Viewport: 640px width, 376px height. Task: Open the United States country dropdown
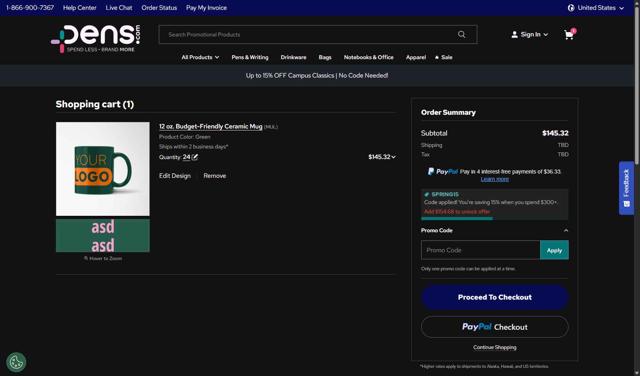(x=596, y=8)
